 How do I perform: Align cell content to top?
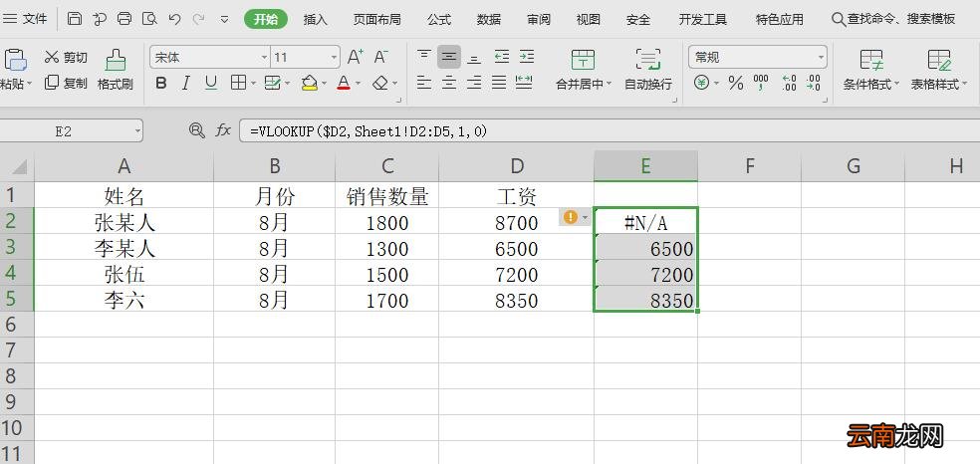coord(423,57)
